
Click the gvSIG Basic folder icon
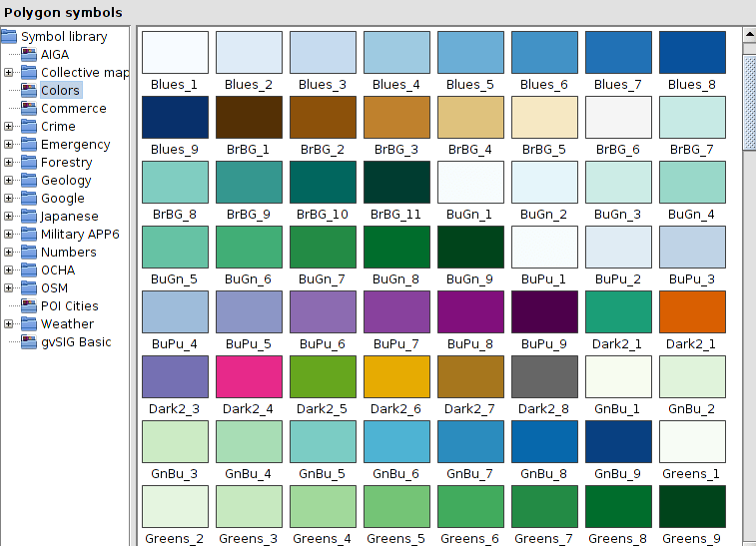coord(29,342)
